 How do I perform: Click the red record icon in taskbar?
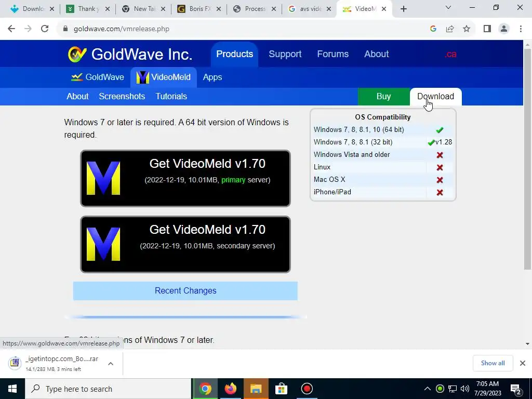pyautogui.click(x=307, y=389)
